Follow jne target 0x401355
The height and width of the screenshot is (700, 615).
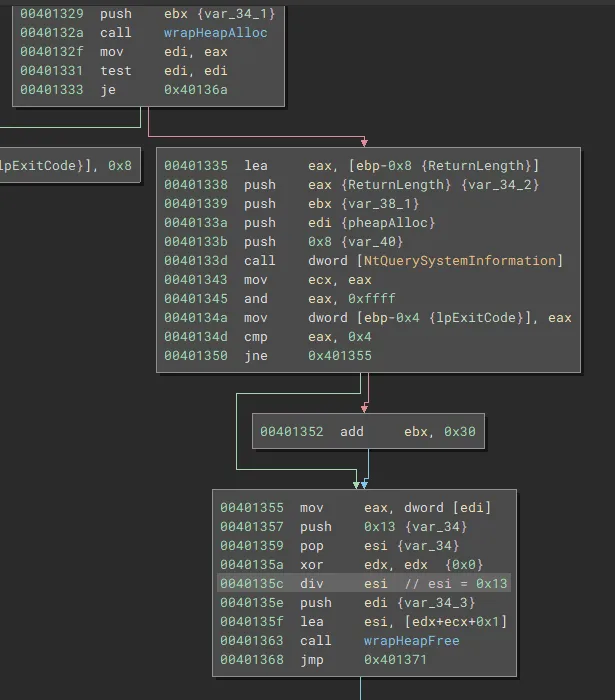(x=340, y=356)
